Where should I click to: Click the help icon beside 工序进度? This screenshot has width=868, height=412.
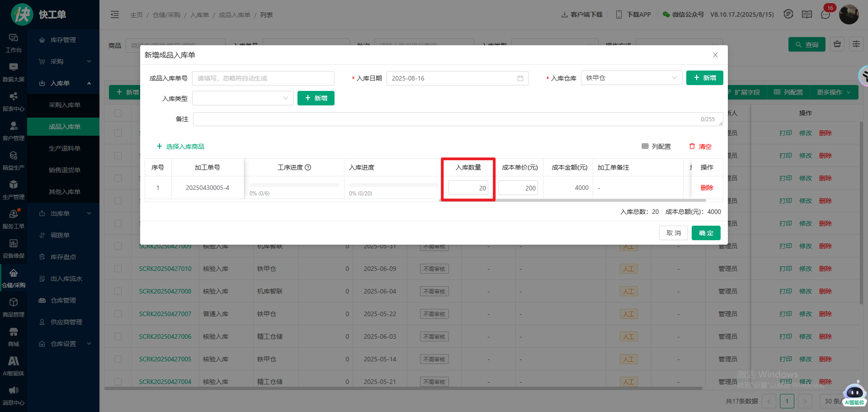(x=308, y=167)
